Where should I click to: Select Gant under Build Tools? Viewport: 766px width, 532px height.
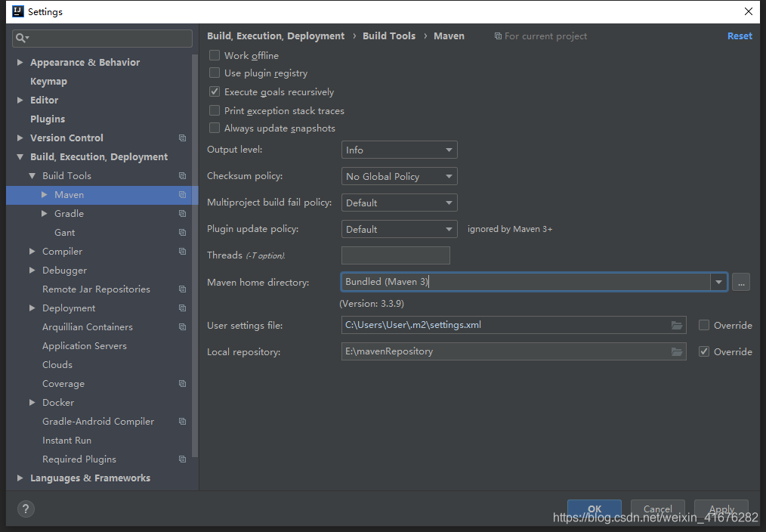tap(64, 233)
